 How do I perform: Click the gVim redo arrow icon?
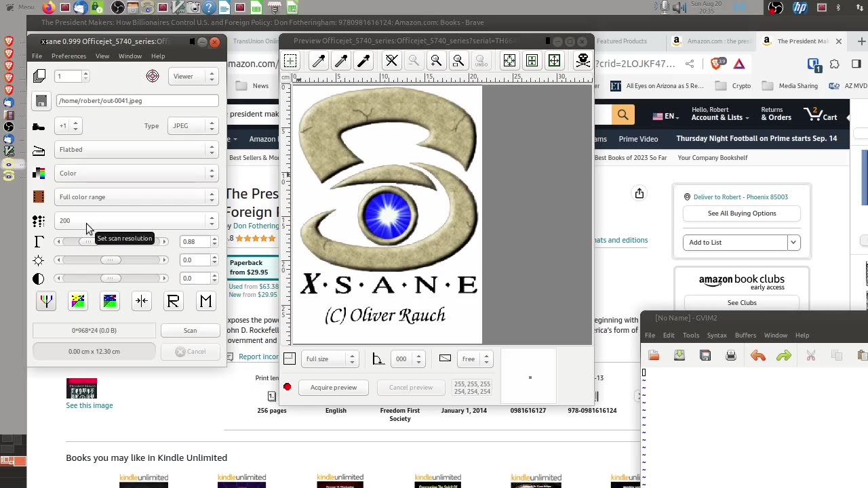(784, 356)
